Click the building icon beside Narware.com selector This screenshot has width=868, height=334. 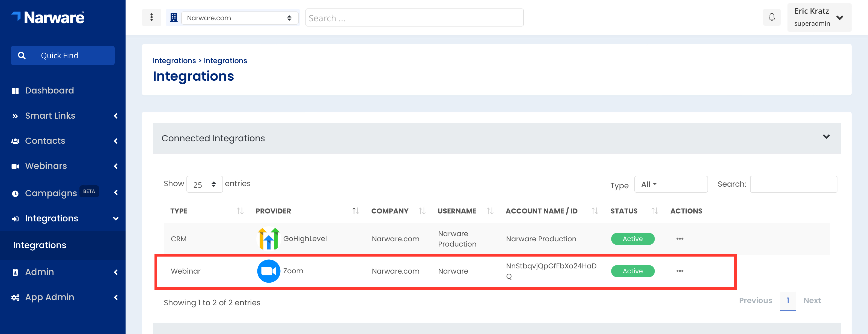coord(174,17)
